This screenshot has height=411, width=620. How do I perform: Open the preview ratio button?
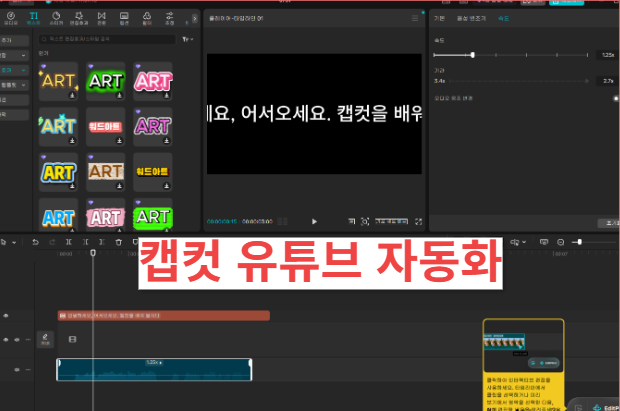[x=391, y=221]
